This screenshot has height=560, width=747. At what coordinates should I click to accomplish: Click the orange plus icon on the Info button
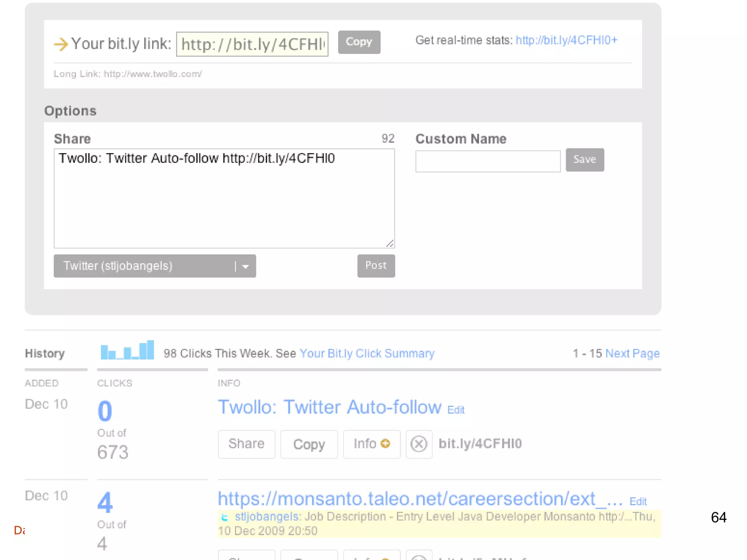(385, 443)
